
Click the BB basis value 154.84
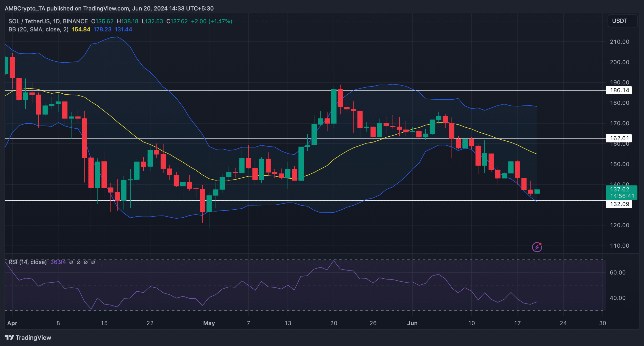[81, 29]
